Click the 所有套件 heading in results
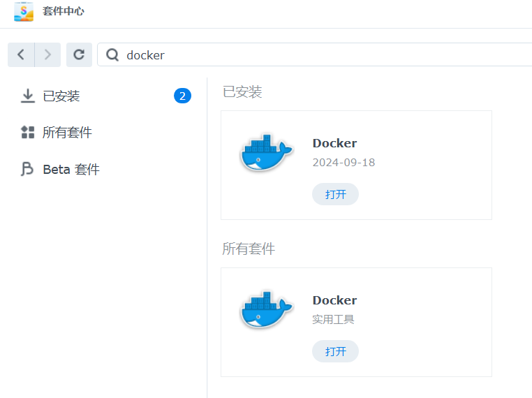Viewport: 532px width, 398px height. pos(249,249)
